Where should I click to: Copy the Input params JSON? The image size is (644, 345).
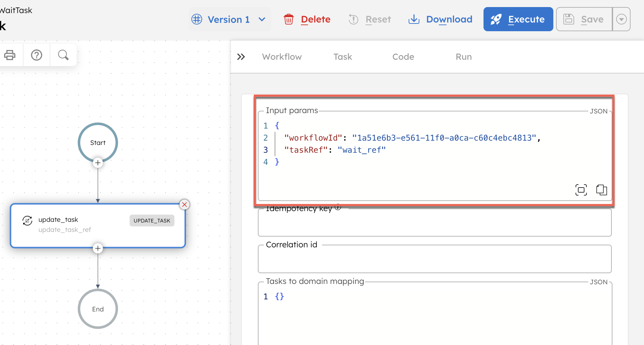point(602,190)
